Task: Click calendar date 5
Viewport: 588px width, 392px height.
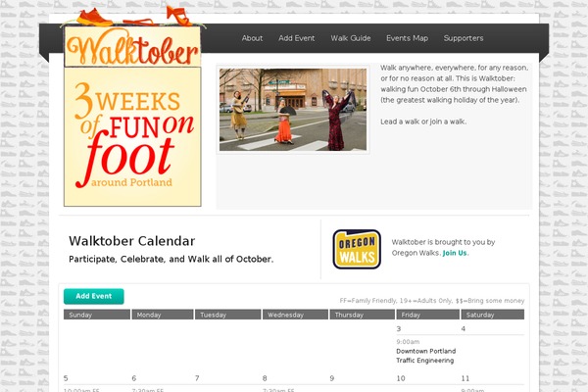Action: click(x=66, y=378)
